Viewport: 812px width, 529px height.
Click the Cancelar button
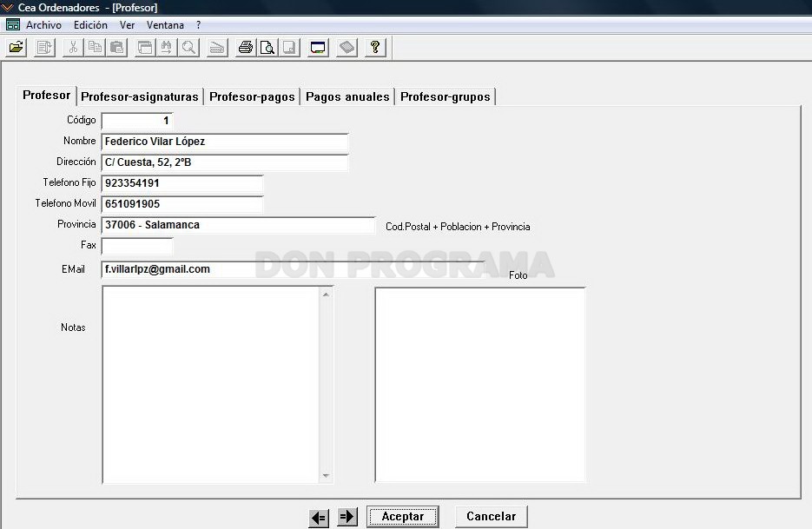tap(491, 516)
